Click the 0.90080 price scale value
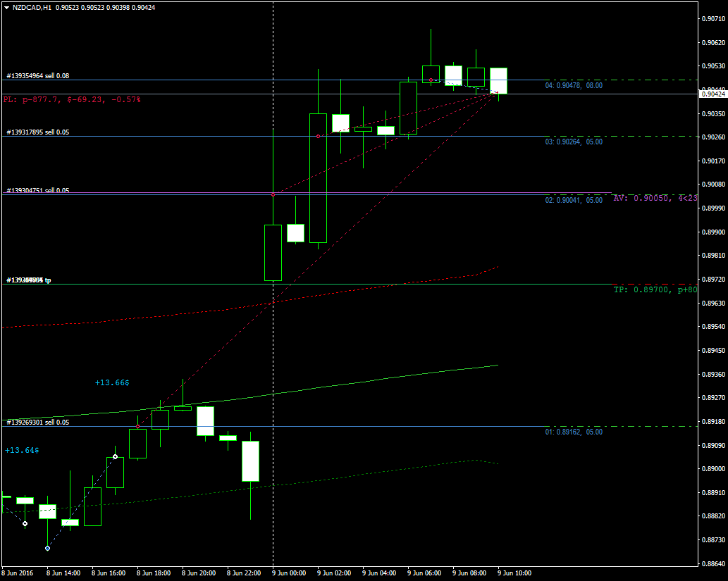This screenshot has width=728, height=581. (x=714, y=185)
